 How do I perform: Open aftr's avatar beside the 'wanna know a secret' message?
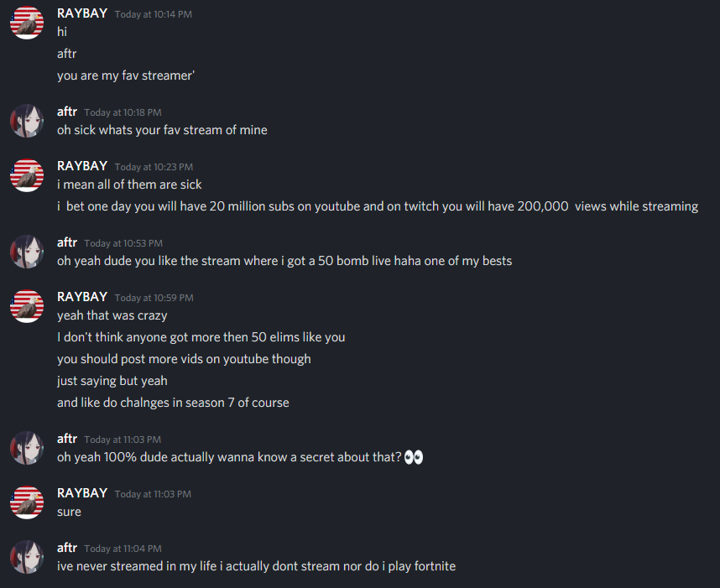click(26, 448)
